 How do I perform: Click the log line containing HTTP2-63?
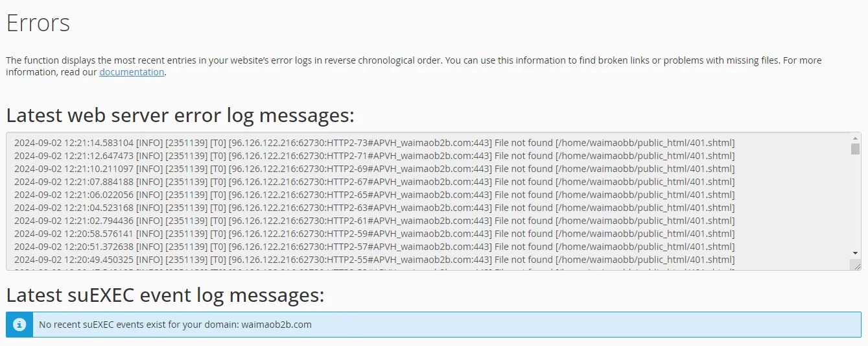[374, 208]
